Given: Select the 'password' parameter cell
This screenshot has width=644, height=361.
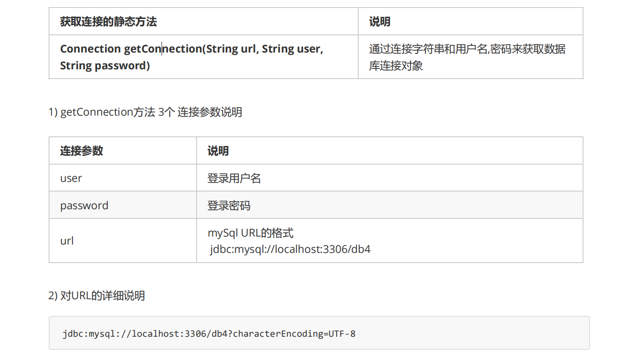Looking at the screenshot, I should pos(84,206).
